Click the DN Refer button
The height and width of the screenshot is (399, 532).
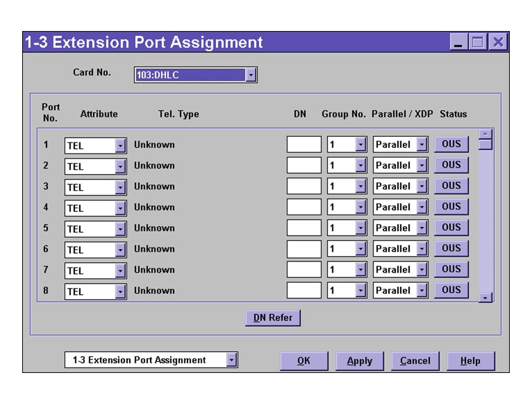[x=273, y=318]
